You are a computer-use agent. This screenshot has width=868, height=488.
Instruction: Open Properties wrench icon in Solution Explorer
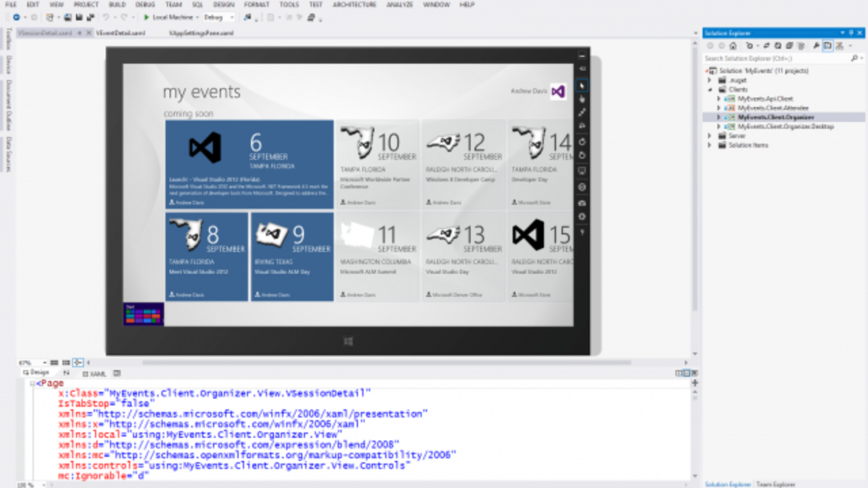(816, 46)
